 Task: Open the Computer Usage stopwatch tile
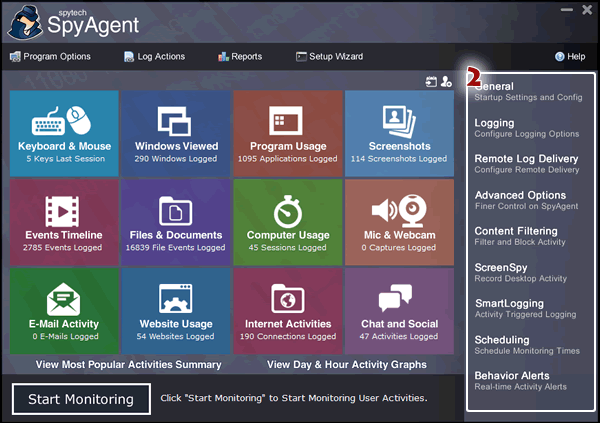(x=288, y=222)
